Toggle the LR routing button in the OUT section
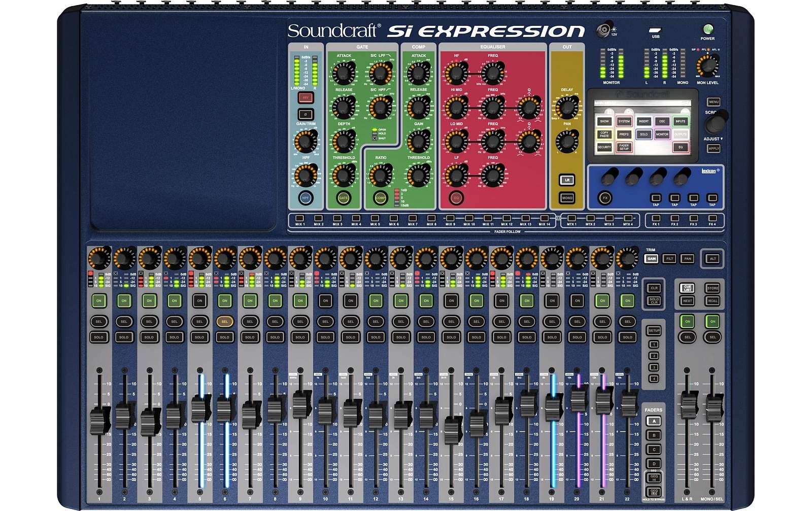 pos(567,180)
